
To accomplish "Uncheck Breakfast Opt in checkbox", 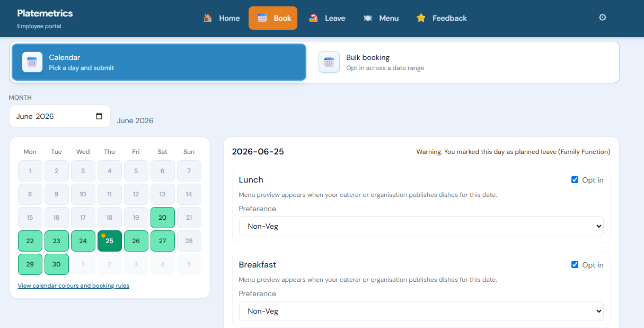I will [575, 265].
